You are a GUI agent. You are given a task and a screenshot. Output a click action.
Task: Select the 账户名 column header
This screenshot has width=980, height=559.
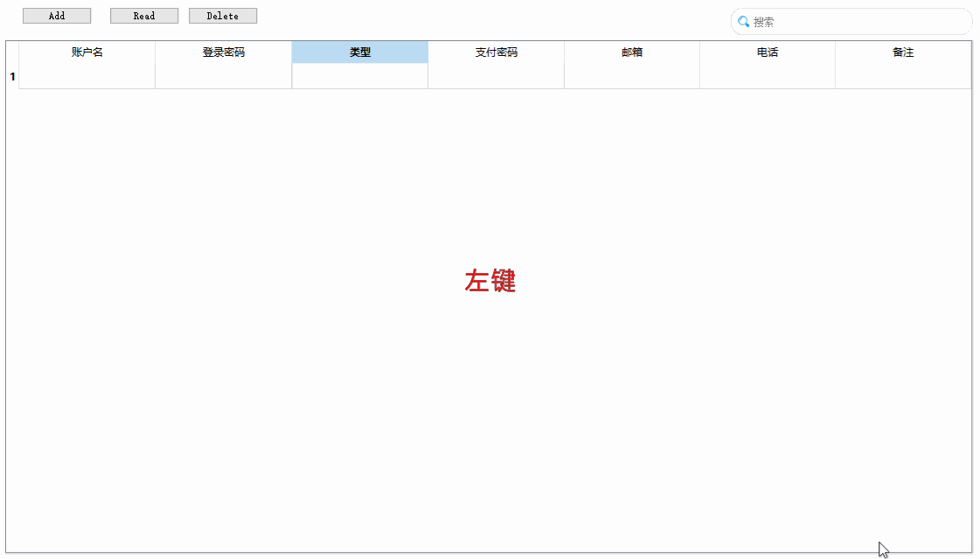pos(86,52)
